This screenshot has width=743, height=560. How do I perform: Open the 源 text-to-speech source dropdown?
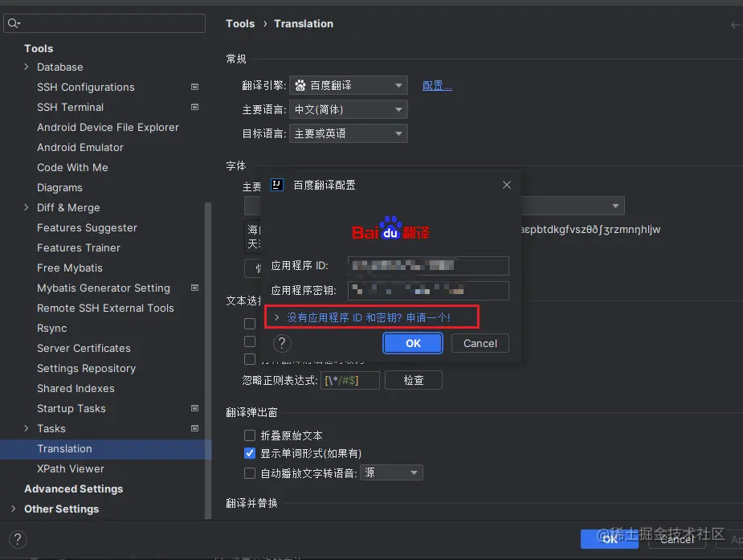pos(391,472)
